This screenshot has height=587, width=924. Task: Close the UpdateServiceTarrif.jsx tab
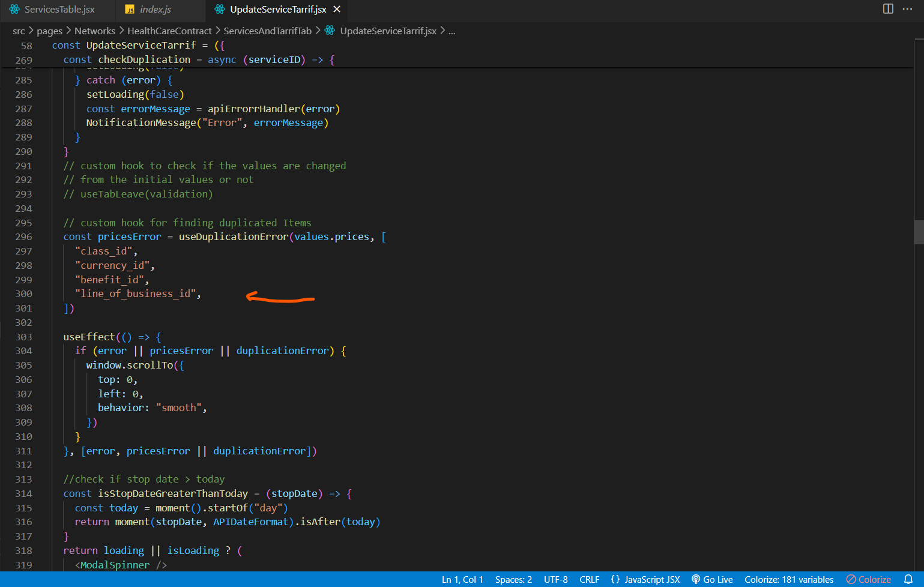[x=337, y=9]
